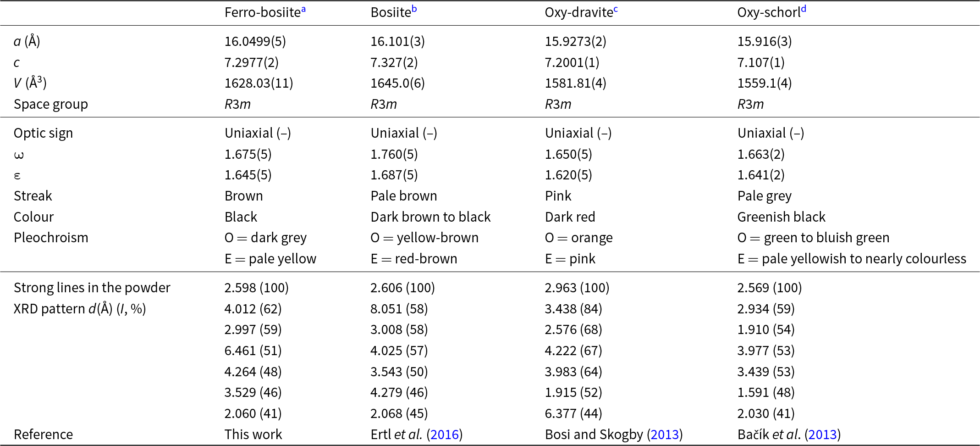Screen dimensions: 980x446
Task: Click 'Strong lines in the powder' label
Action: [92, 288]
